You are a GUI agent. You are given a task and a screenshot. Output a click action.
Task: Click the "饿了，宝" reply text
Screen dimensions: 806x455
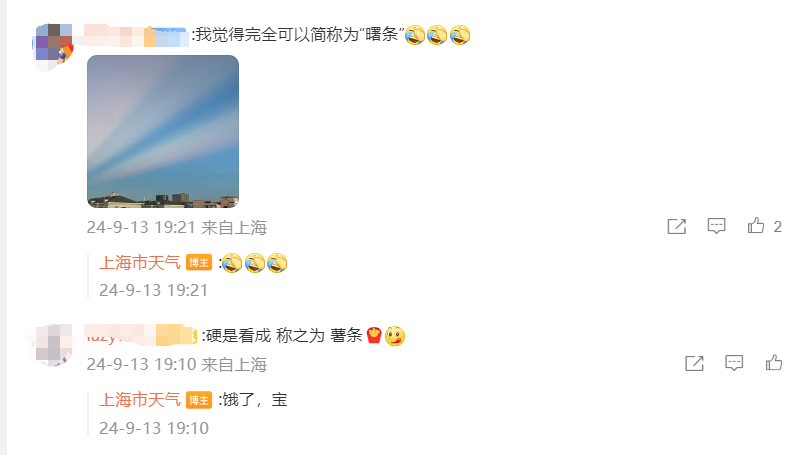[254, 399]
